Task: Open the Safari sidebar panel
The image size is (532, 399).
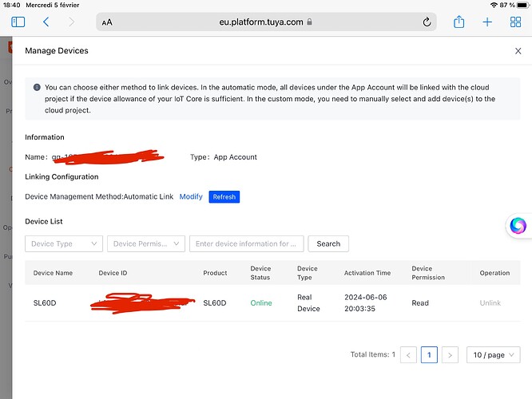Action: coord(18,22)
